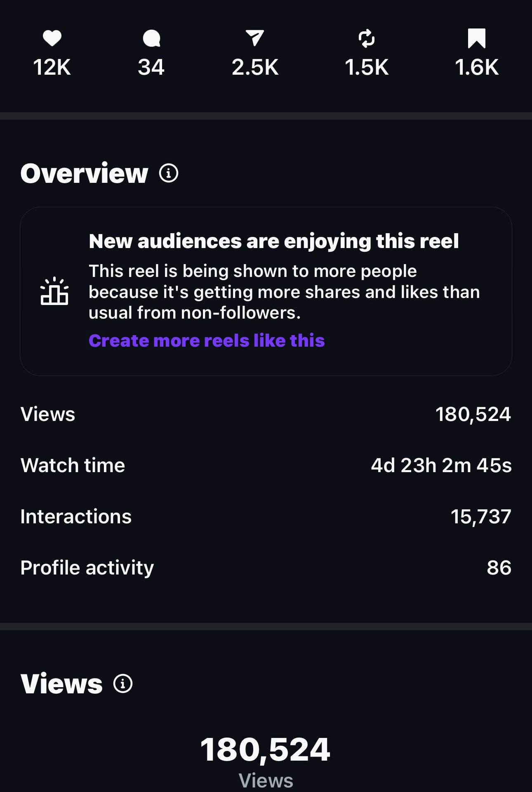
Task: Tap the paper plane shares icon
Action: (x=255, y=38)
